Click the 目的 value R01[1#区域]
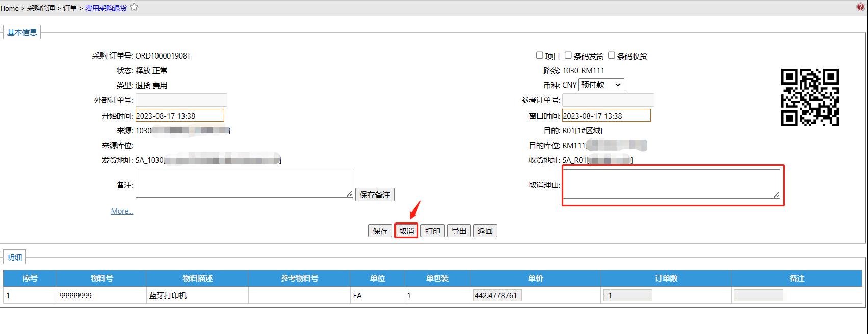Viewport: 868px width, 334px height. pyautogui.click(x=582, y=131)
